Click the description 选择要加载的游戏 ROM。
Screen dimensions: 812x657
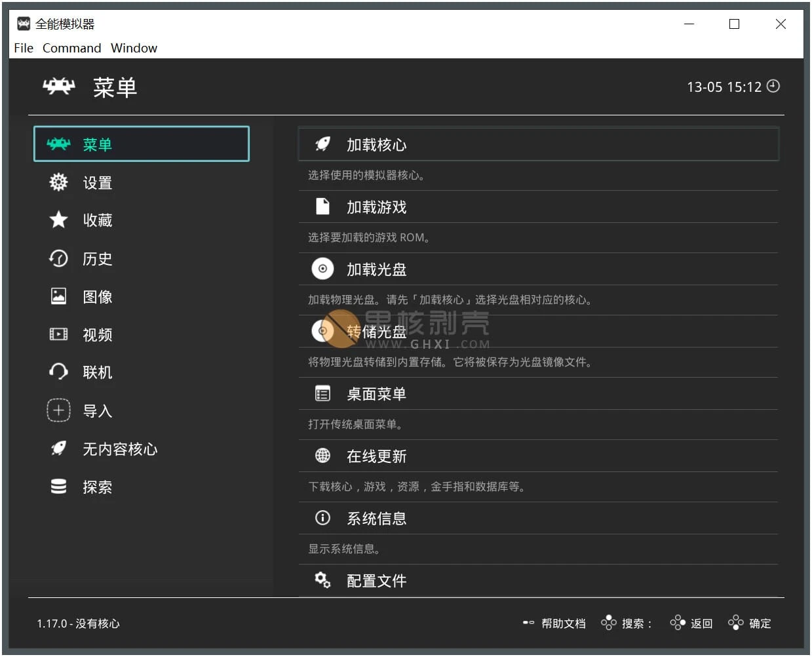point(370,237)
